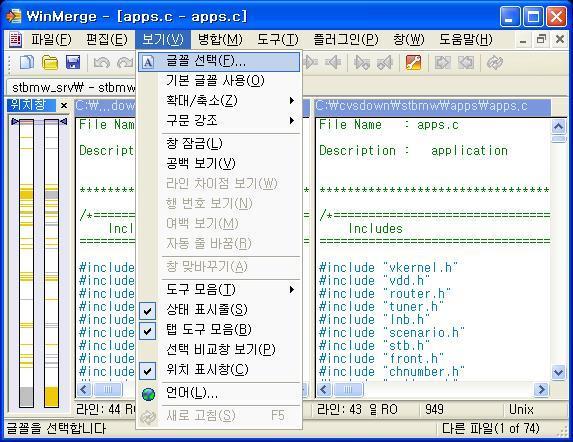Click the line #include "router.h"

point(385,294)
